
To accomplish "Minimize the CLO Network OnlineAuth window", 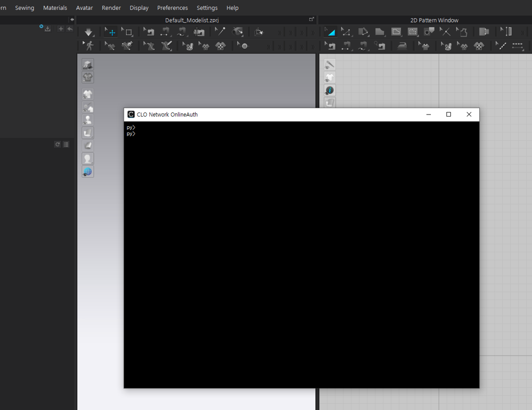I will [429, 115].
